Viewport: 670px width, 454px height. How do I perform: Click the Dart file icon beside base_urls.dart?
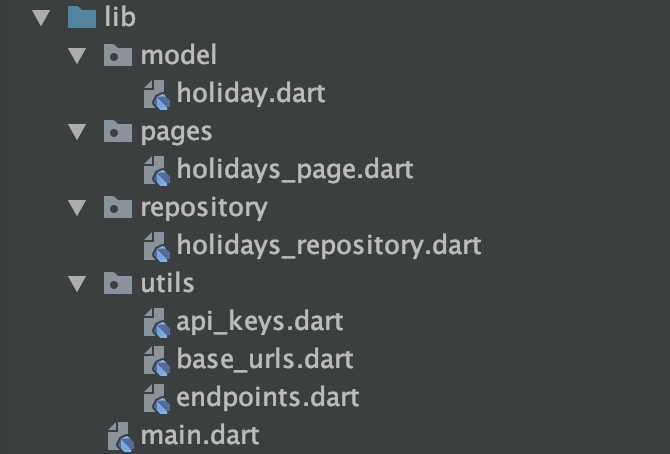[157, 361]
